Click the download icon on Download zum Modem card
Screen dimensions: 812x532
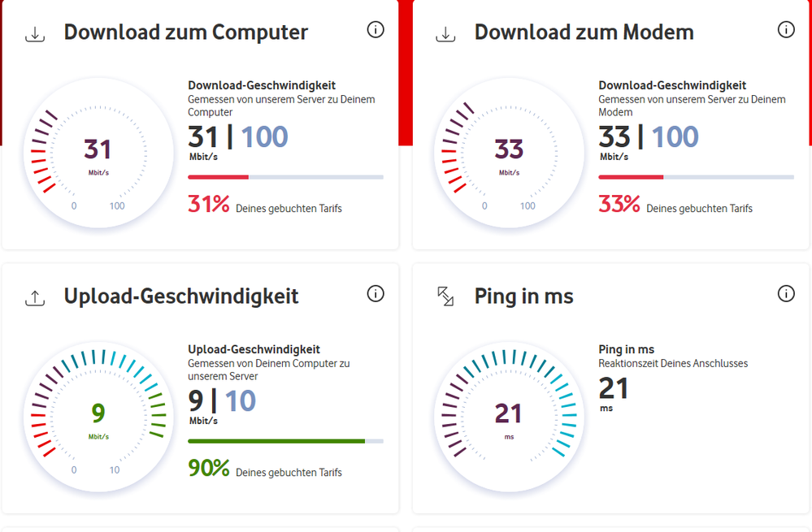(445, 32)
